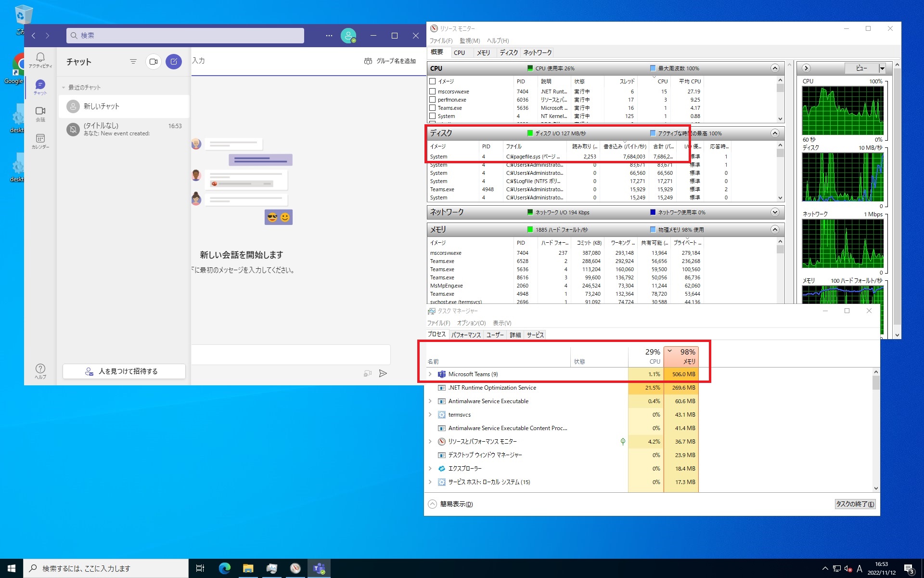The width and height of the screenshot is (924, 578).
Task: Open the Teams profile avatar
Action: [x=348, y=36]
